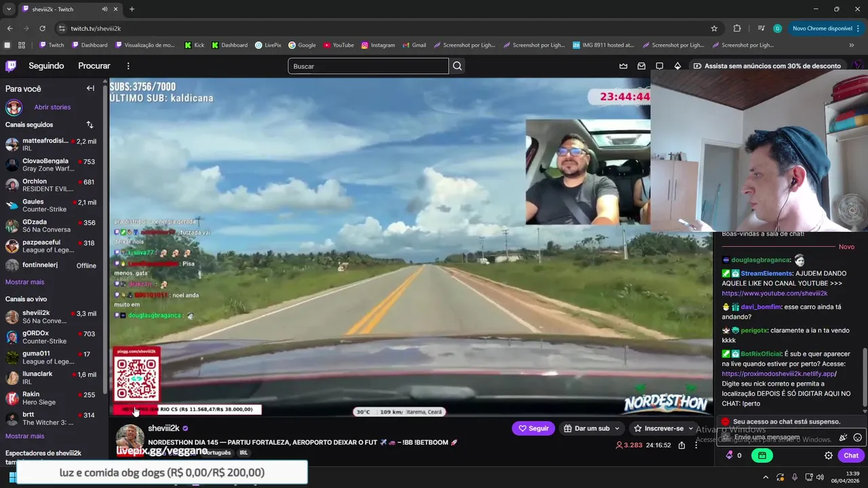
Task: Click Abrir stories link
Action: click(x=52, y=107)
